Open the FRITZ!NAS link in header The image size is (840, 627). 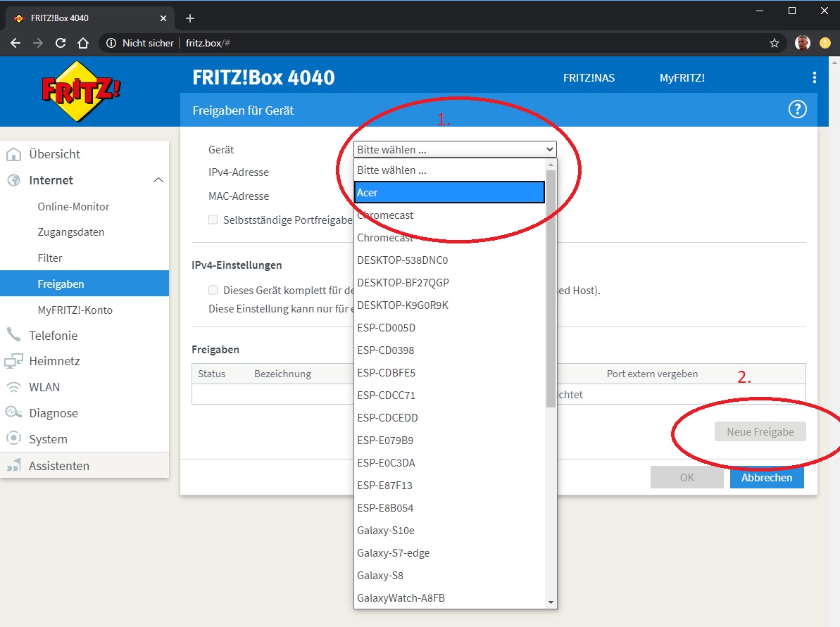tap(589, 78)
